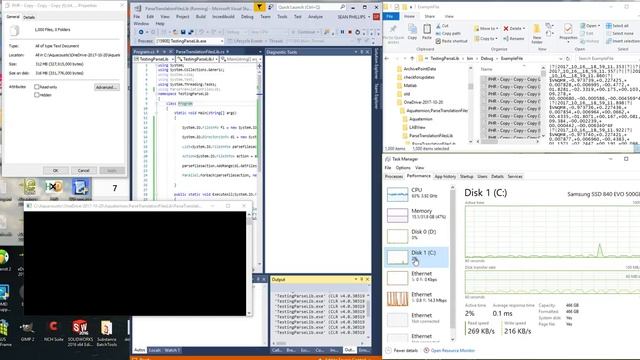Click the red Stop Debugging icon in Visual Studio
Screen dimensions: 640x360
pyautogui.click(x=350, y=32)
